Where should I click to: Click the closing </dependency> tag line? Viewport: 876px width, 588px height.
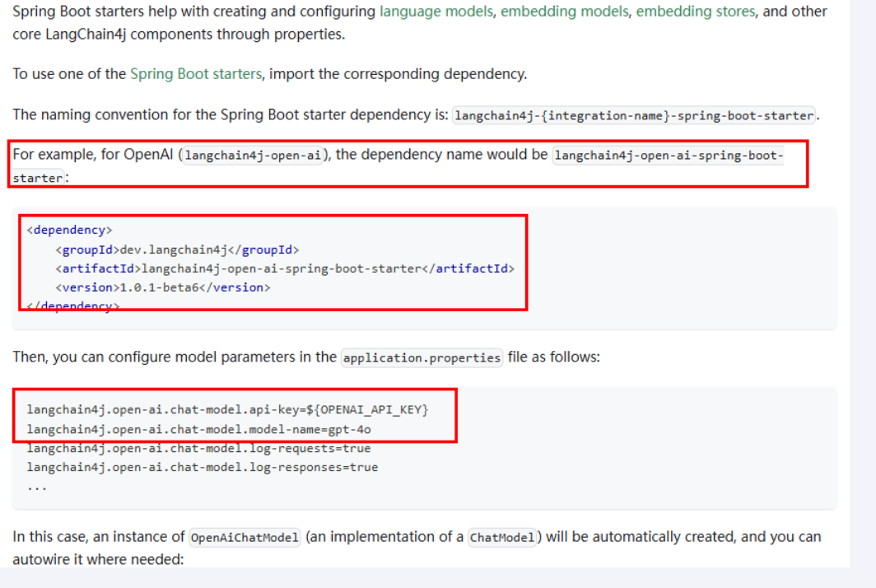[72, 306]
